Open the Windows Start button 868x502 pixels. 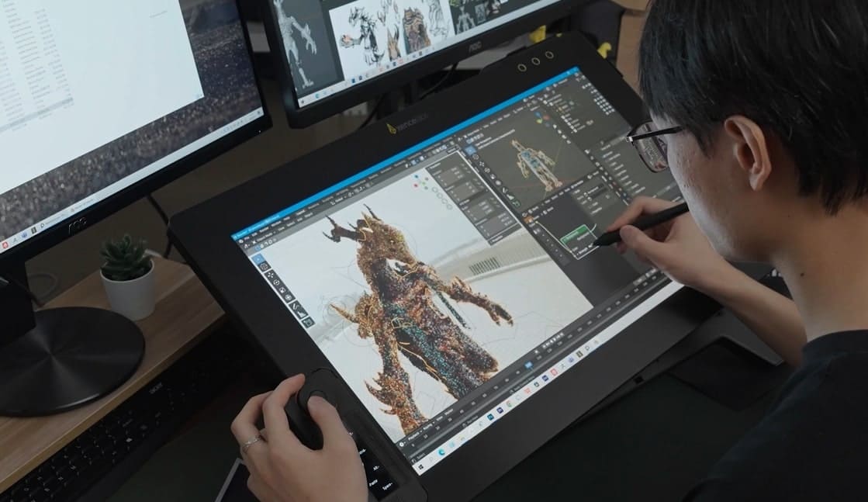point(422,469)
